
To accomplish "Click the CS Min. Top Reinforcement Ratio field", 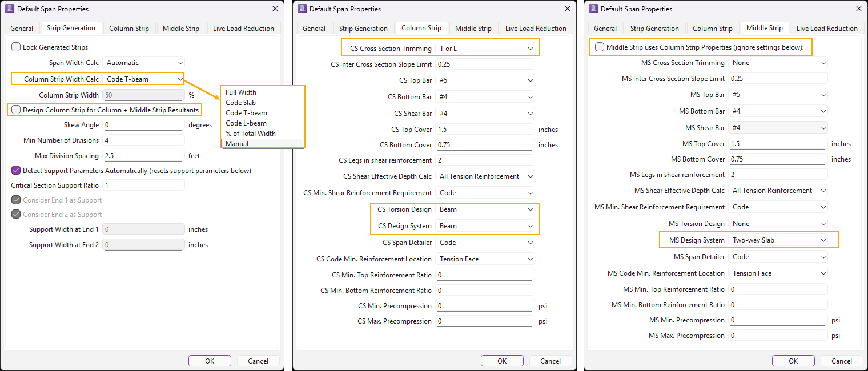I will click(485, 275).
